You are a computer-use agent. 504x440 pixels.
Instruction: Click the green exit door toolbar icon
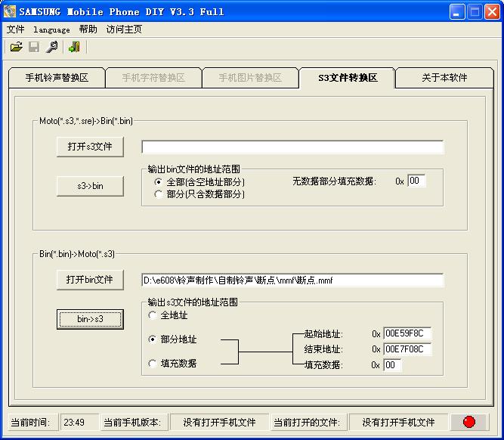pyautogui.click(x=74, y=47)
